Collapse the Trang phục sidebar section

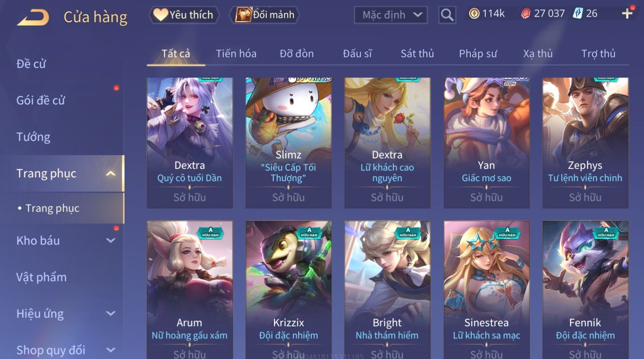coord(111,174)
